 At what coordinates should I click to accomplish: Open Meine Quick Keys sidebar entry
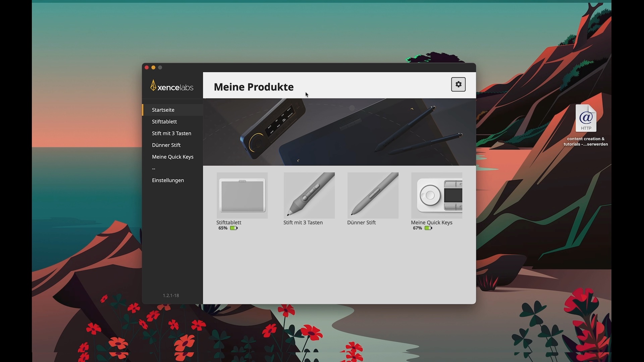pyautogui.click(x=173, y=157)
